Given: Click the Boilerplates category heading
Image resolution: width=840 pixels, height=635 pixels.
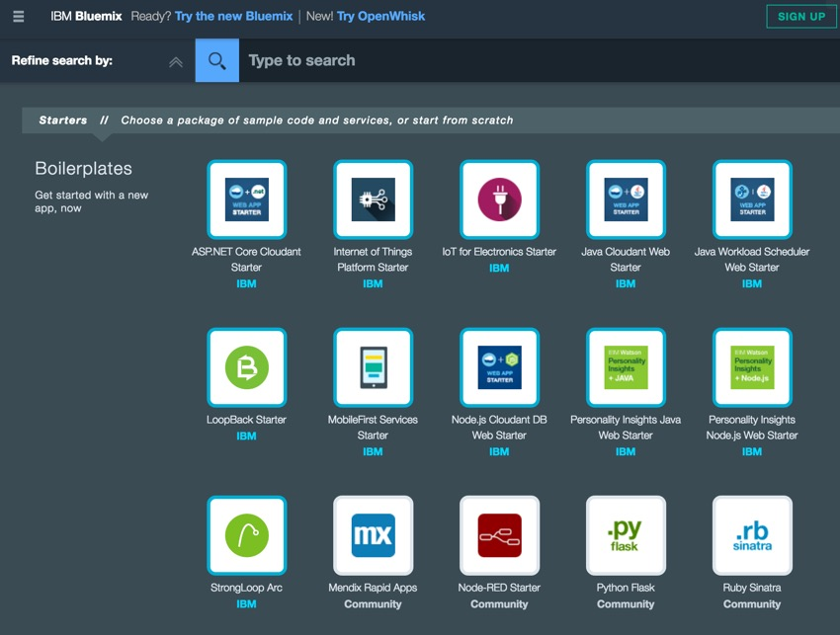Looking at the screenshot, I should pyautogui.click(x=84, y=169).
